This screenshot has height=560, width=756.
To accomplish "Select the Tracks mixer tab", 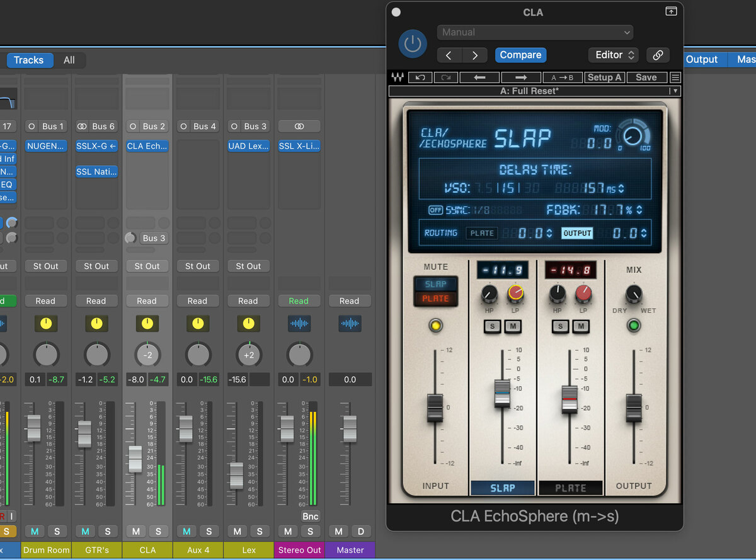I will coord(28,60).
